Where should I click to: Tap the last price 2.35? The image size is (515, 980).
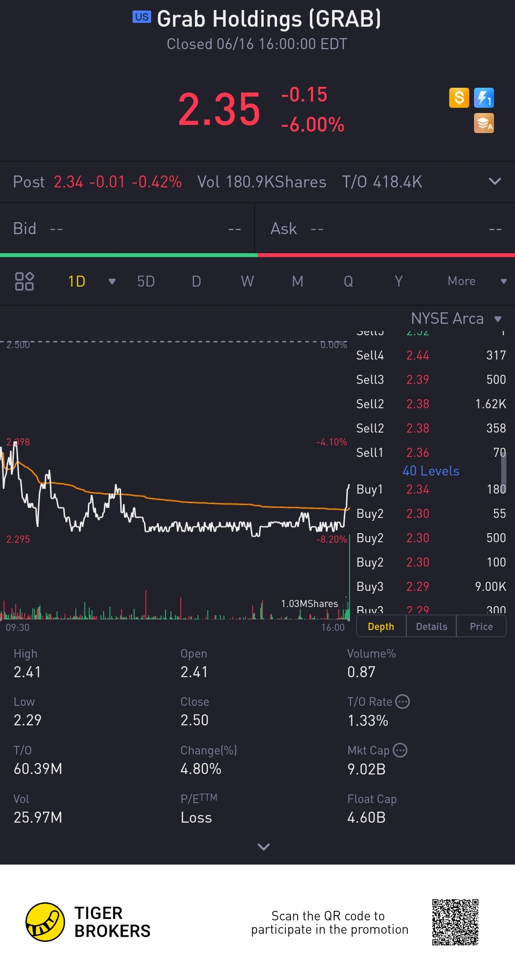(x=219, y=110)
